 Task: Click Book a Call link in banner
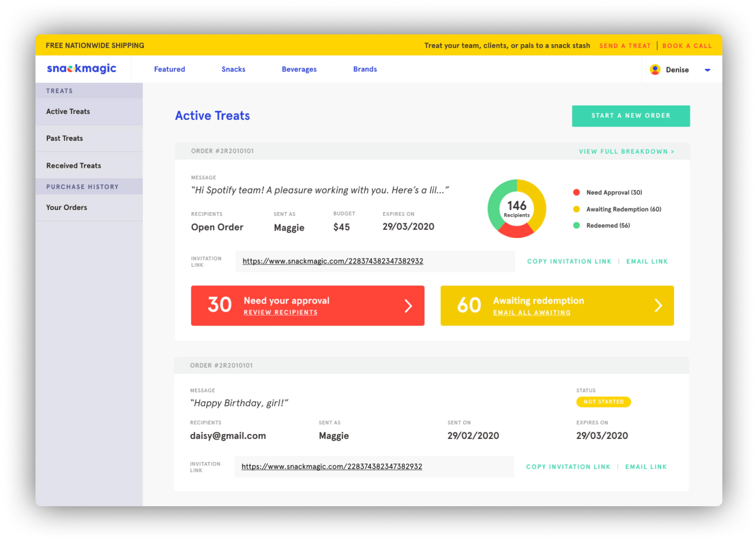(x=687, y=46)
